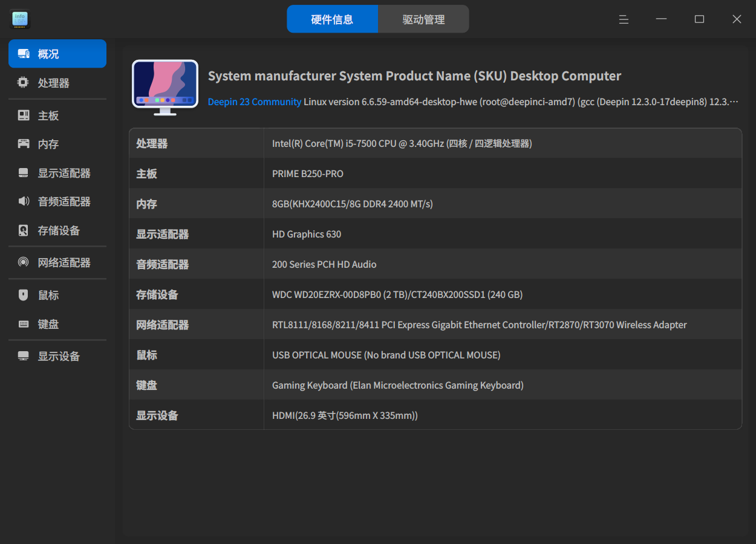Viewport: 756px width, 544px height.
Task: Click the PRIME B250-PRO value
Action: [308, 173]
